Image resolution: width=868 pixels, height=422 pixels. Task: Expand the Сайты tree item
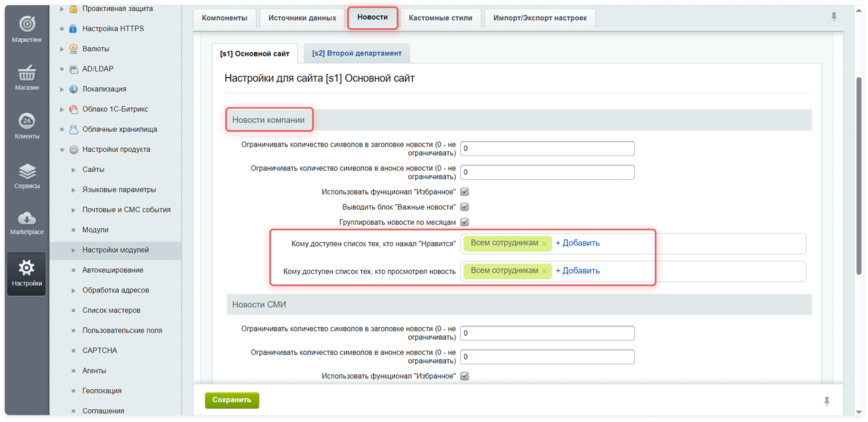click(x=74, y=170)
